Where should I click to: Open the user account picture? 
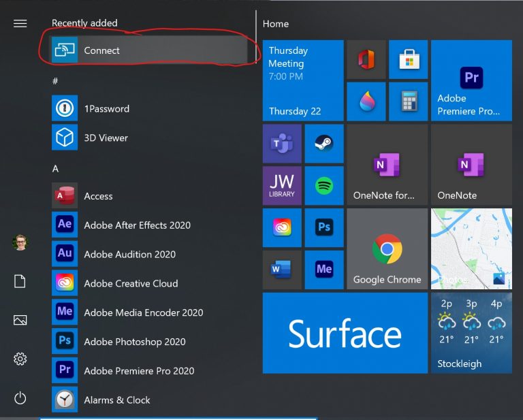[20, 242]
